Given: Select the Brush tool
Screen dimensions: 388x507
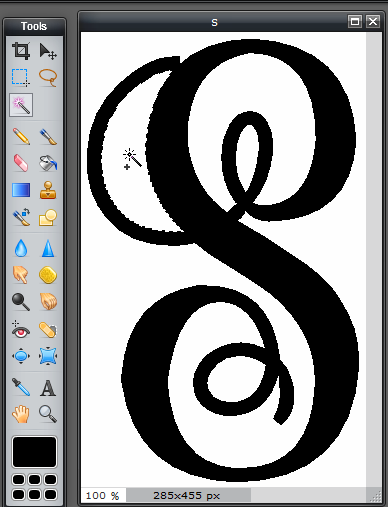Looking at the screenshot, I should (x=48, y=136).
